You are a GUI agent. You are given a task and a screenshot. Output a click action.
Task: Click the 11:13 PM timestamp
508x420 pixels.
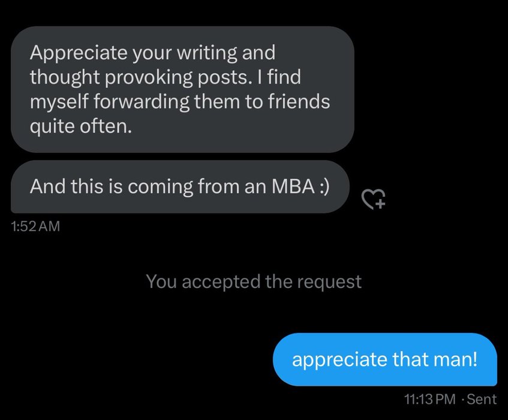430,398
